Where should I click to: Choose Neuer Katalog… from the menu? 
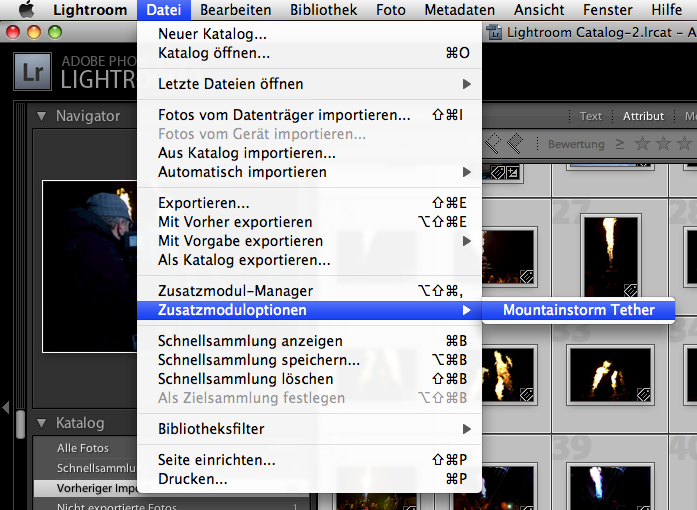pyautogui.click(x=309, y=34)
